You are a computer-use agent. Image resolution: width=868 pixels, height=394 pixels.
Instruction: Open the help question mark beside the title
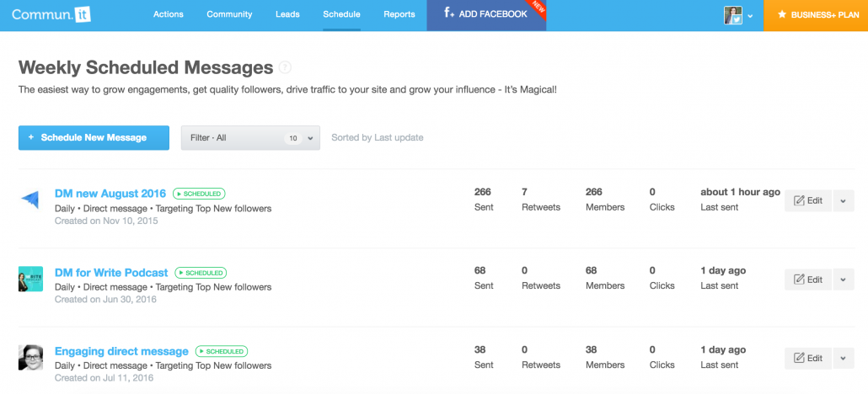(285, 67)
